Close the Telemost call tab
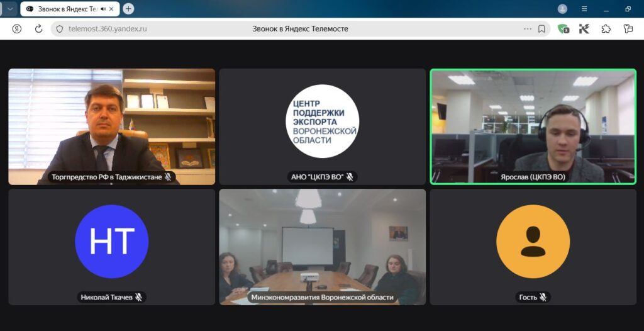Screen dimensions: 644x331 coord(113,9)
